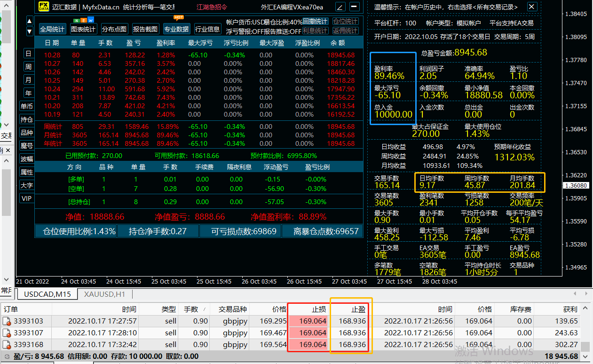Open the 行业信息 panel
Image resolution: width=593 pixels, height=364 pixels.
(207, 29)
